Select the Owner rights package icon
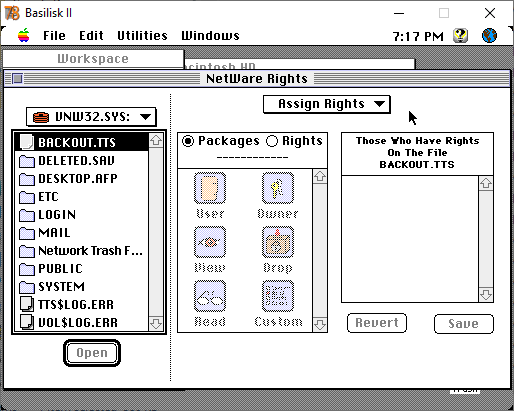The height and width of the screenshot is (411, 514). 278,188
